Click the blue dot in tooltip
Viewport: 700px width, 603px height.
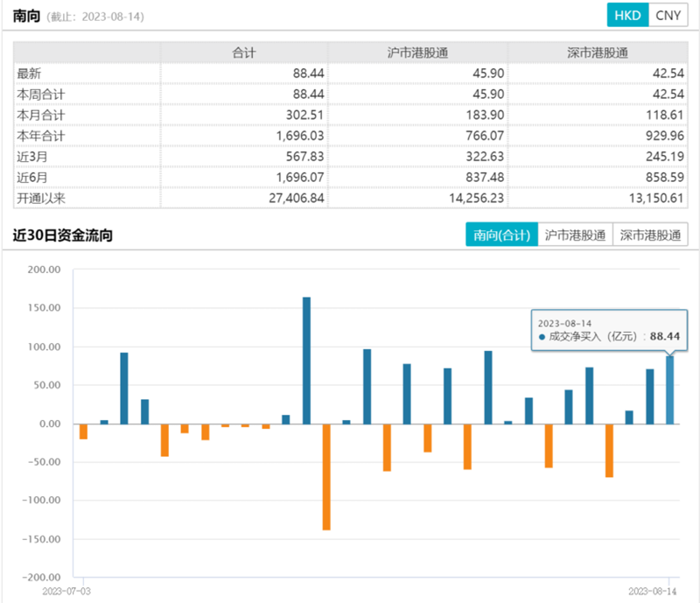(x=542, y=337)
